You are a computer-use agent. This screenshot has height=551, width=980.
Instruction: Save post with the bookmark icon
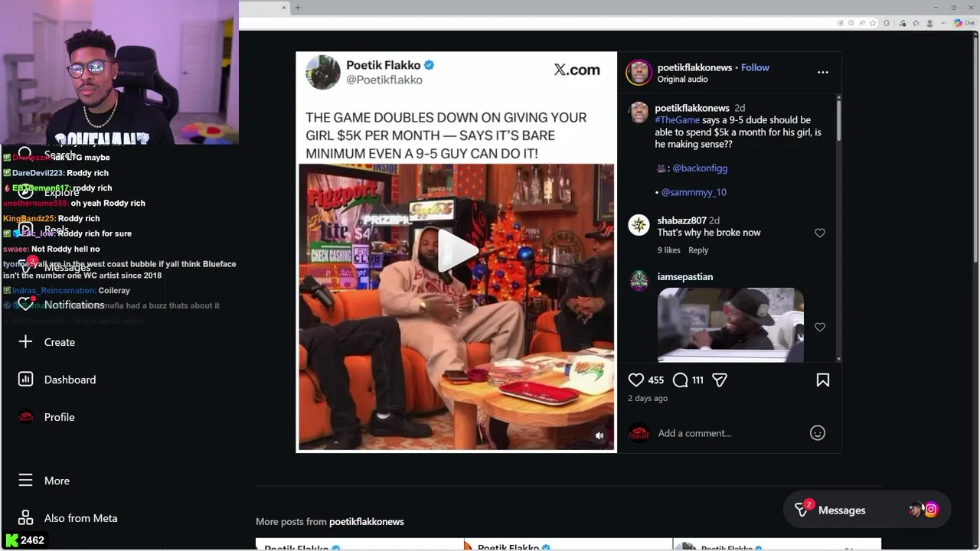[x=823, y=380]
